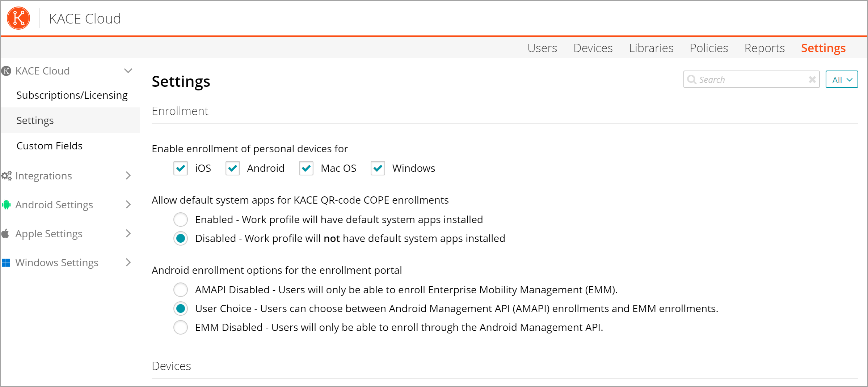Viewport: 868px width, 387px height.
Task: Click the KACE Cloud orange logo
Action: (18, 18)
